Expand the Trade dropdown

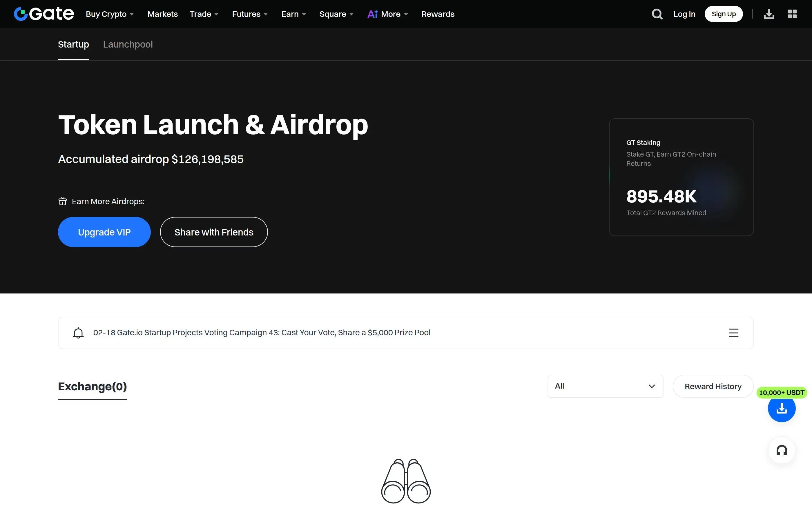(x=204, y=14)
